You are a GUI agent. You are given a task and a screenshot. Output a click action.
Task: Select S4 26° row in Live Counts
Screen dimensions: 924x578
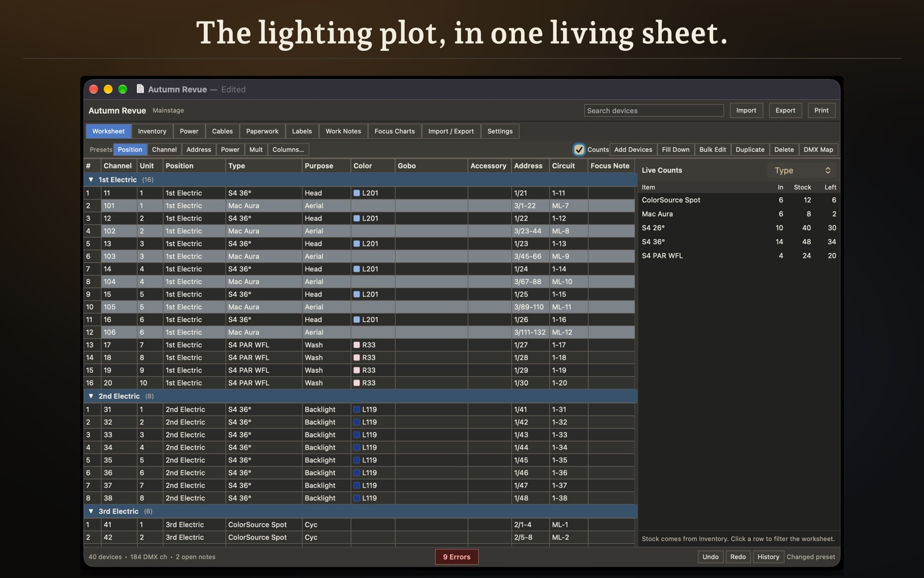tap(739, 228)
